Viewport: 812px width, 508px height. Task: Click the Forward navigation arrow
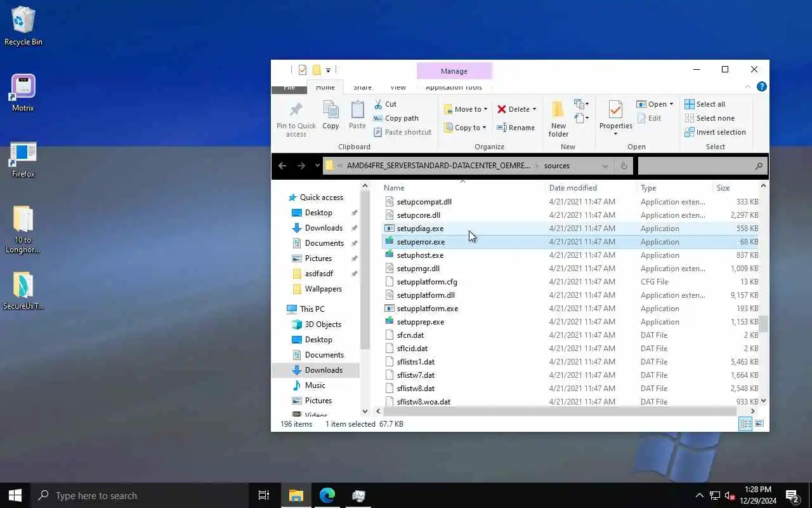tap(301, 166)
